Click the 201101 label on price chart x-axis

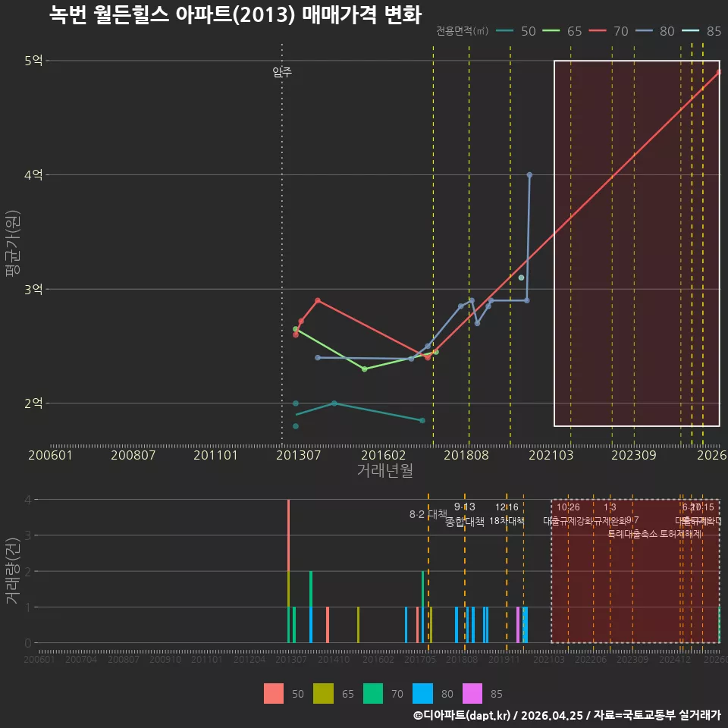click(x=215, y=455)
